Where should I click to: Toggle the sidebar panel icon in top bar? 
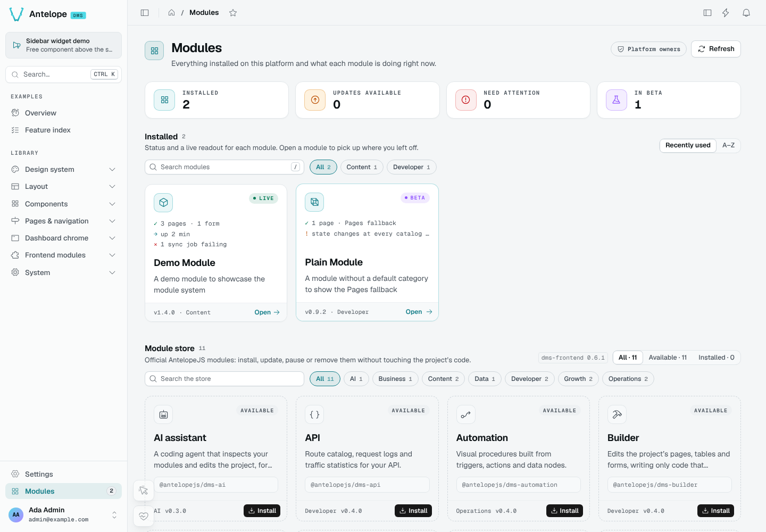point(145,13)
